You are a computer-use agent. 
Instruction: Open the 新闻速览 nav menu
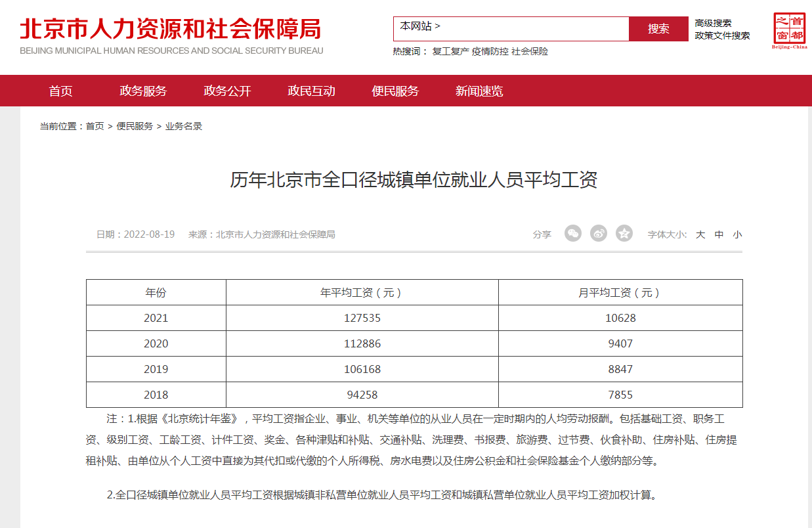pyautogui.click(x=479, y=91)
